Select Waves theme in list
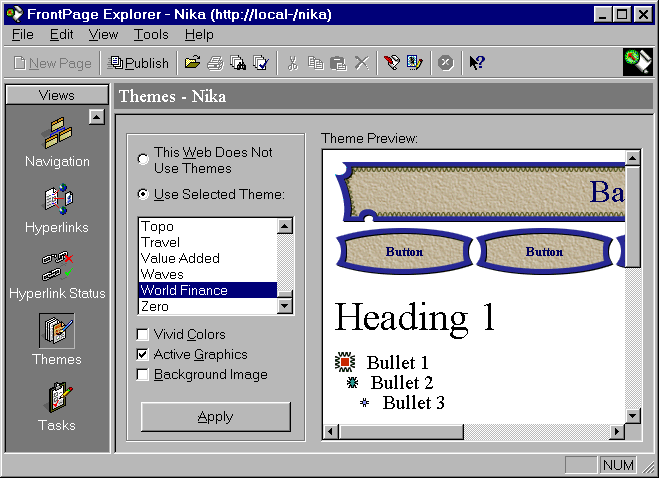The width and height of the screenshot is (659, 478). click(208, 274)
